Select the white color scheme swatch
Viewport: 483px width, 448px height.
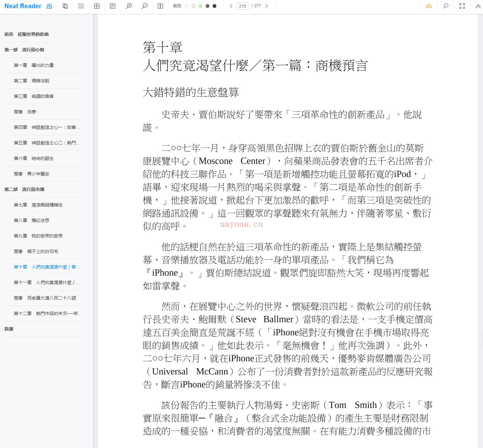tap(187, 6)
